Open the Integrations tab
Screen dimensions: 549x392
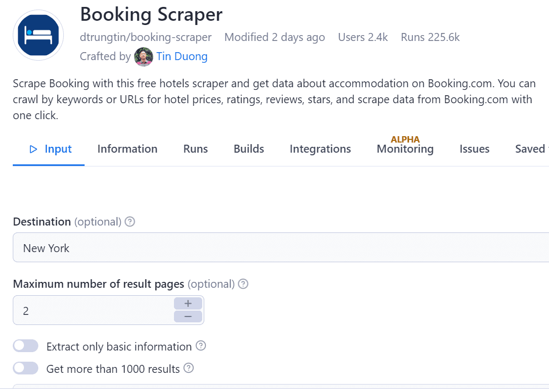pyautogui.click(x=320, y=149)
